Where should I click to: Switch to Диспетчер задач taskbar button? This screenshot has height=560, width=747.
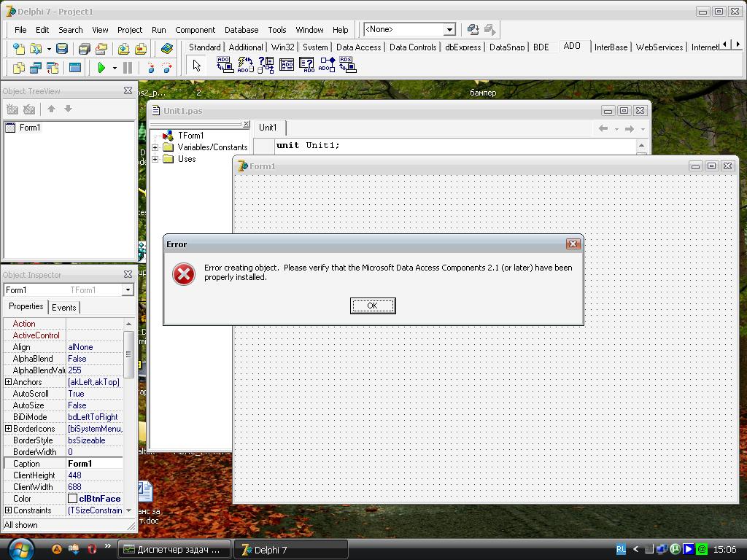click(x=174, y=550)
